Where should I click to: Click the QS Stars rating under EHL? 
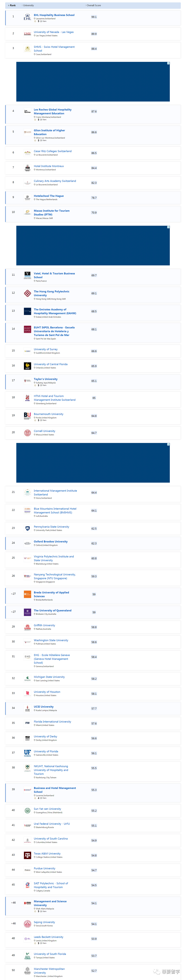[x=42, y=21]
